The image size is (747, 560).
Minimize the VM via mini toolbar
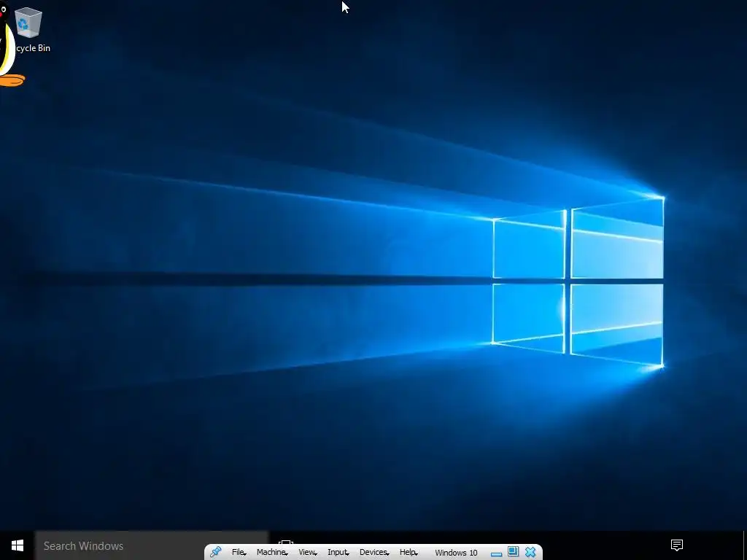coord(496,554)
